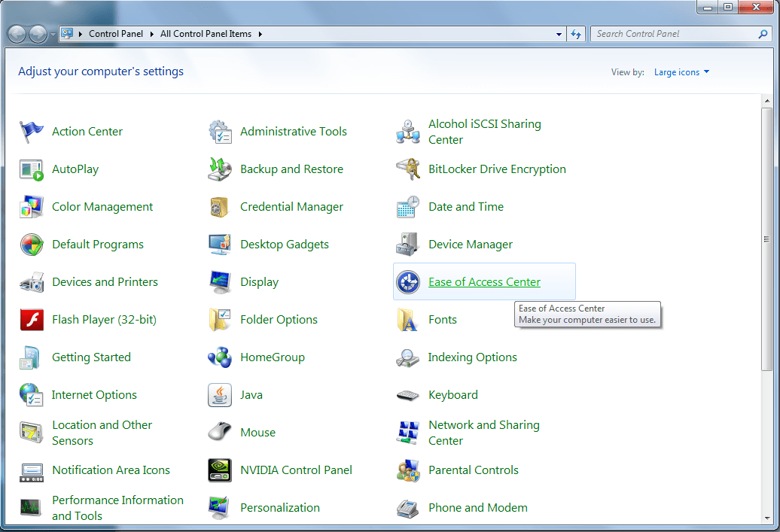Open the Mouse icon
Screen dimensions: 780x532
click(220, 433)
